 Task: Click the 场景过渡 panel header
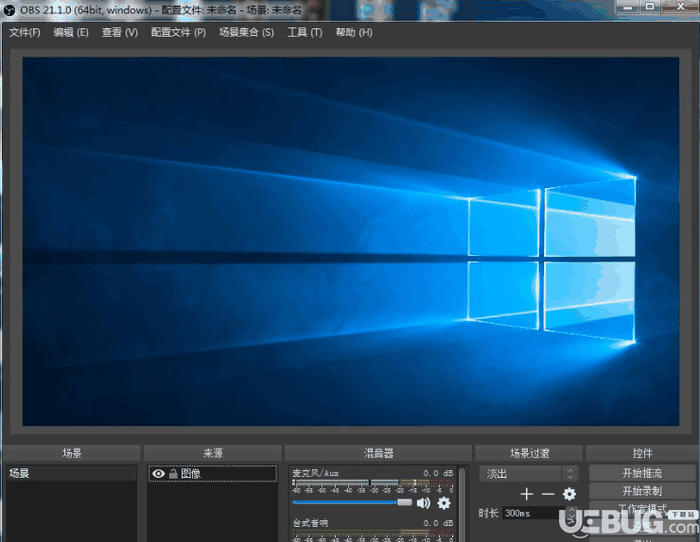click(529, 453)
